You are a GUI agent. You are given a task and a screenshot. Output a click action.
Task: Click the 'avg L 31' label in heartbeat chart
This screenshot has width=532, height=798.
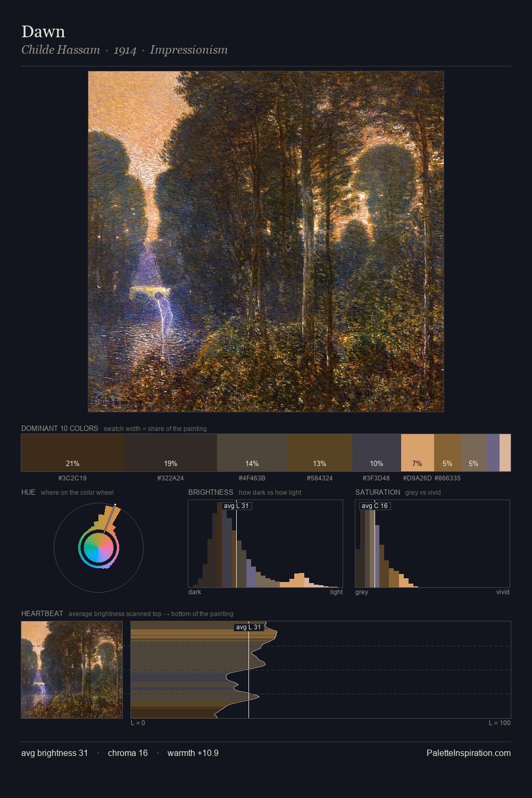click(249, 627)
